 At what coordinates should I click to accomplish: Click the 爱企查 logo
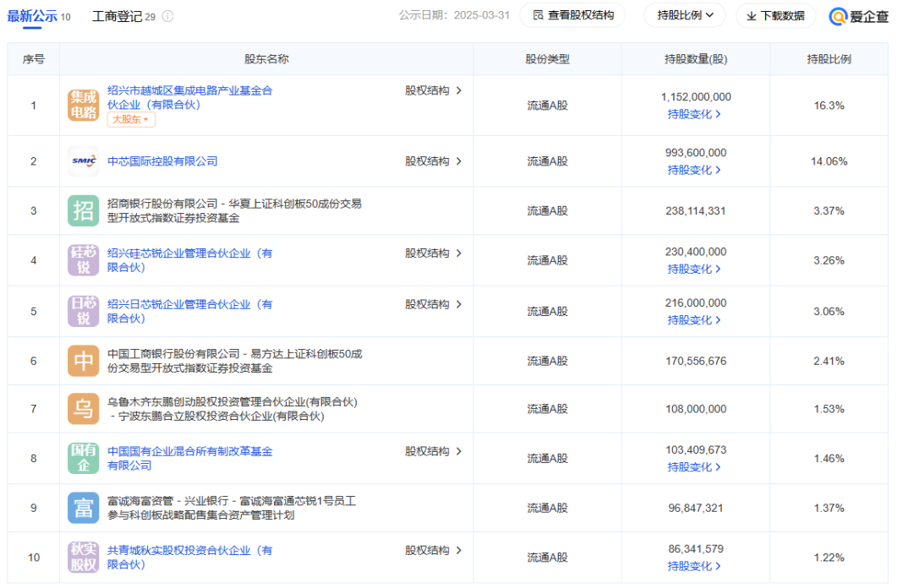859,16
